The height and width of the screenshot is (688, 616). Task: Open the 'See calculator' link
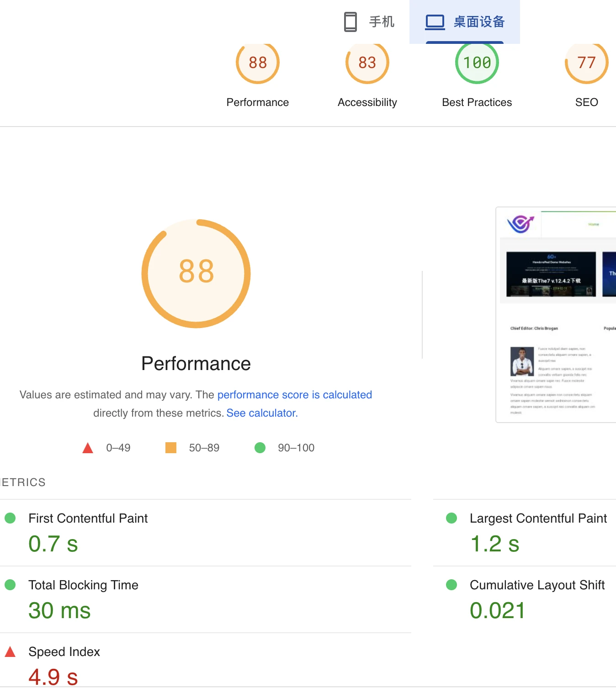262,413
